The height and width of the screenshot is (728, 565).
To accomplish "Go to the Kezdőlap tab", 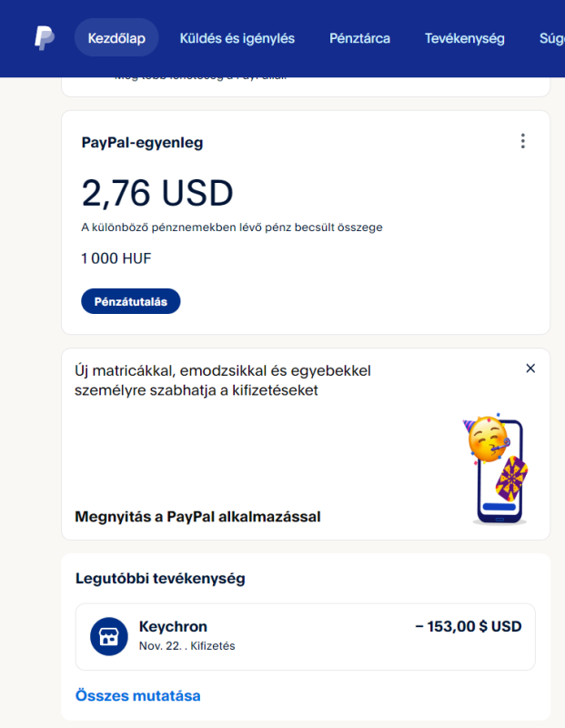I will coord(116,38).
